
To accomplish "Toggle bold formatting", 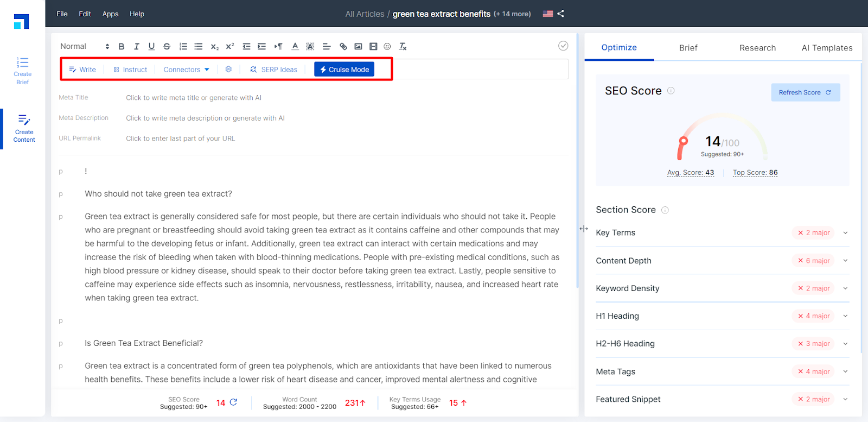I will 122,47.
